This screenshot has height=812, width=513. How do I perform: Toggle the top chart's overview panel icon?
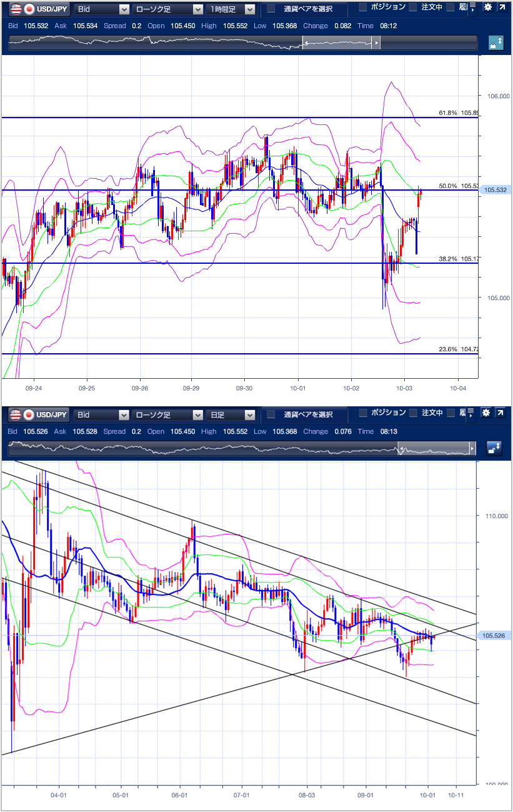coord(496,43)
